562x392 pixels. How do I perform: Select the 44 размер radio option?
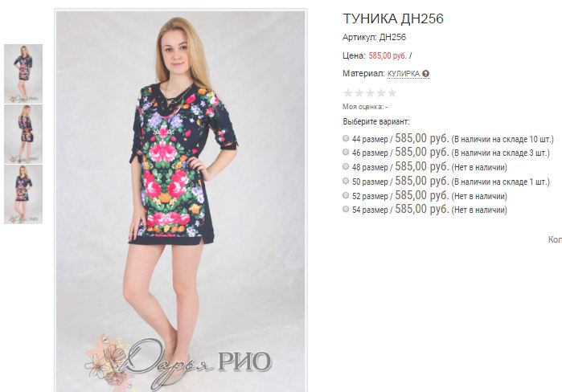coord(346,138)
